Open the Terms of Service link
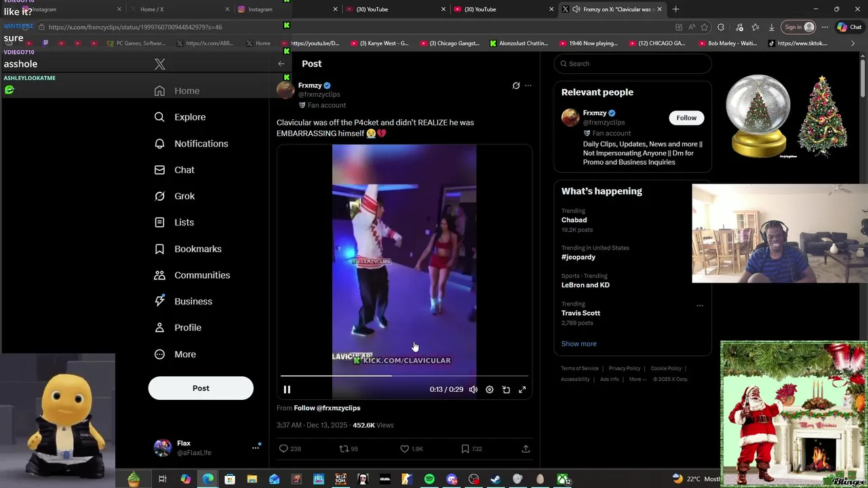The image size is (868, 488). coord(580,369)
